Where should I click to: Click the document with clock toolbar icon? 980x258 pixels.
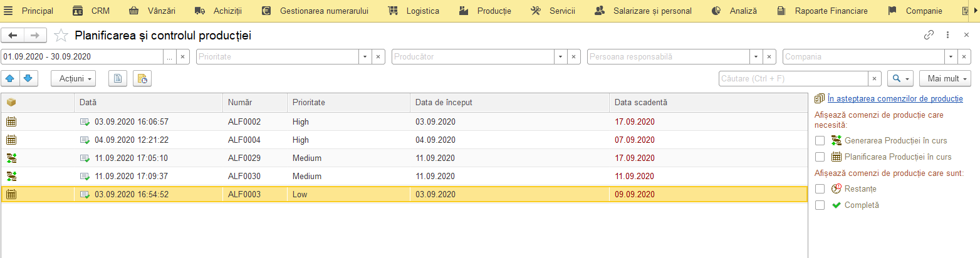142,78
